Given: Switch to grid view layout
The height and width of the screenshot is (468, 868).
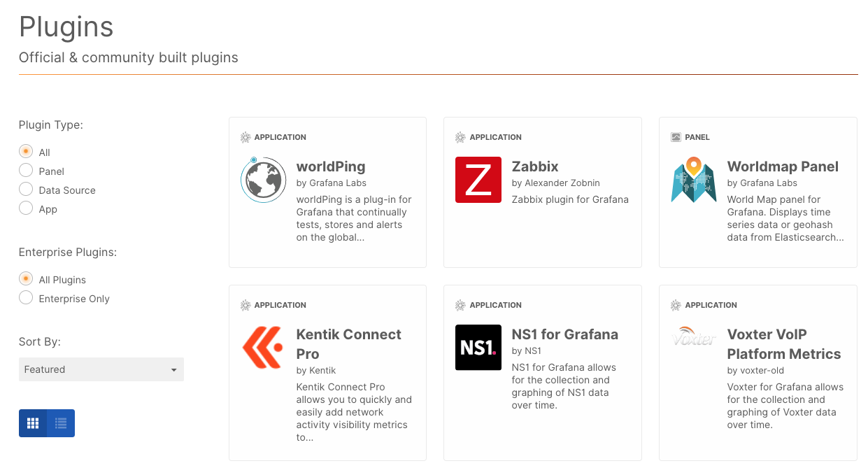Looking at the screenshot, I should coord(33,423).
